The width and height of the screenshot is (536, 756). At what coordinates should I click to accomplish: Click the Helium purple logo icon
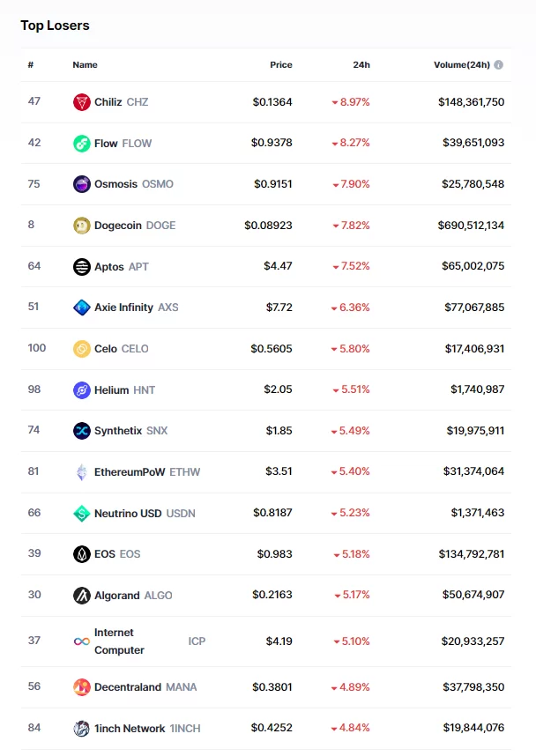[x=81, y=390]
